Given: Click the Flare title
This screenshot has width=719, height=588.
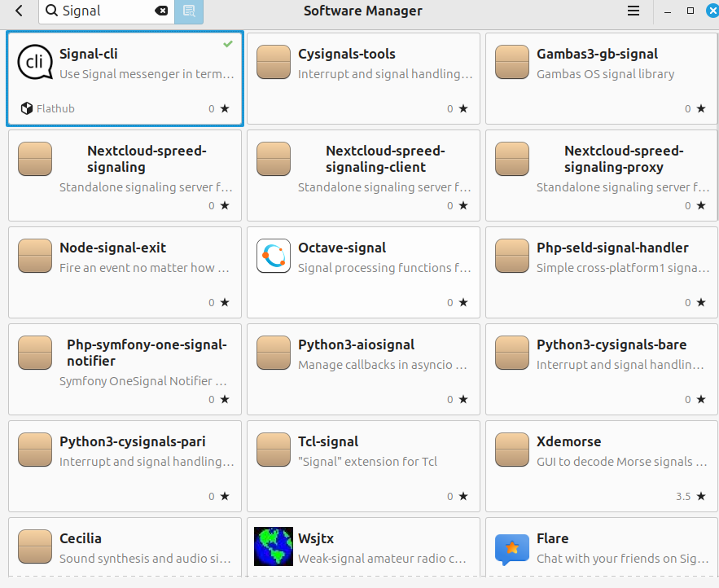Looking at the screenshot, I should tap(553, 538).
